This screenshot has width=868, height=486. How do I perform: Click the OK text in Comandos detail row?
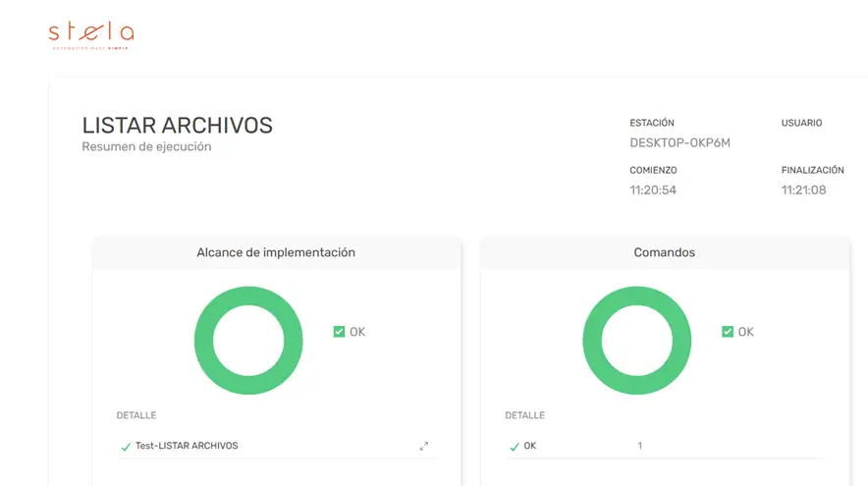click(x=530, y=446)
